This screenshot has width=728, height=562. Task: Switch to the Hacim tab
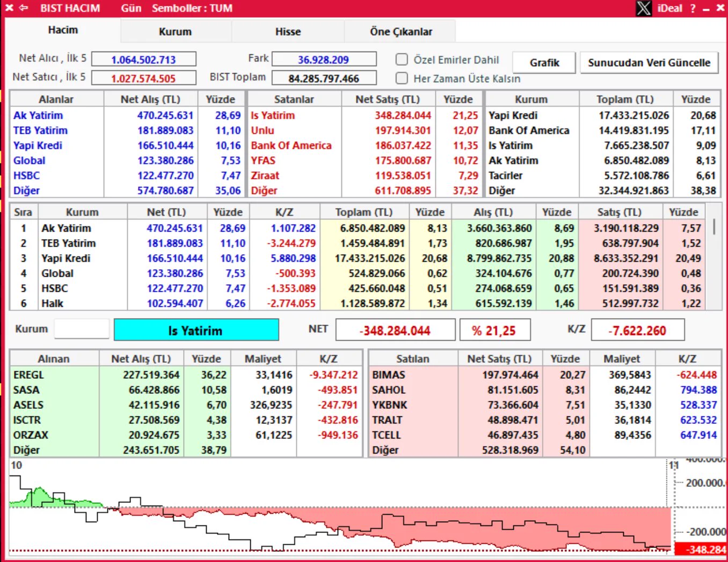pyautogui.click(x=63, y=30)
